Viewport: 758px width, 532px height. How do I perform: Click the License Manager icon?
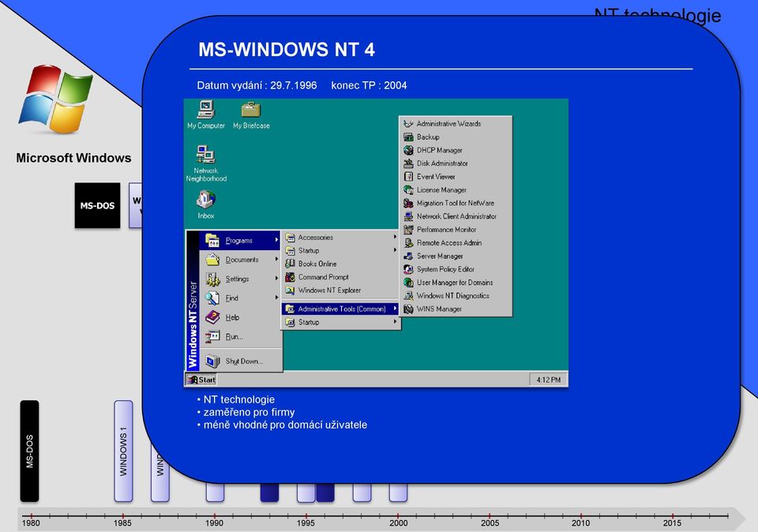(408, 190)
